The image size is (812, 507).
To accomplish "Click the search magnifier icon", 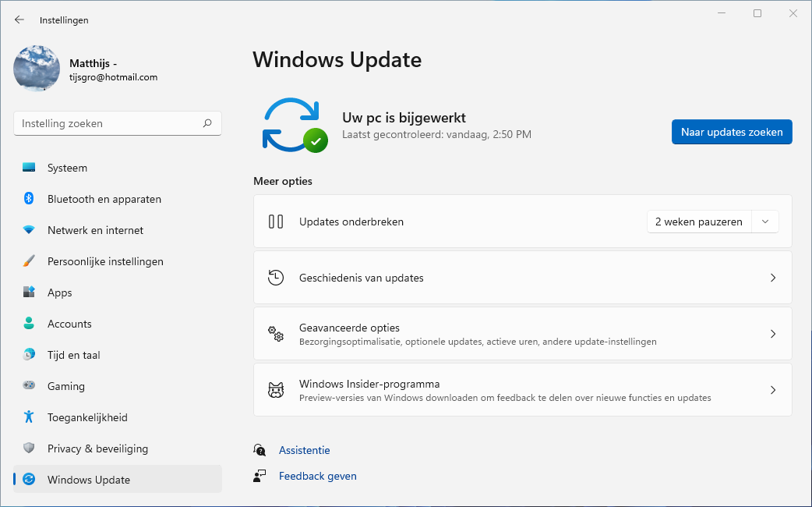I will pos(207,123).
